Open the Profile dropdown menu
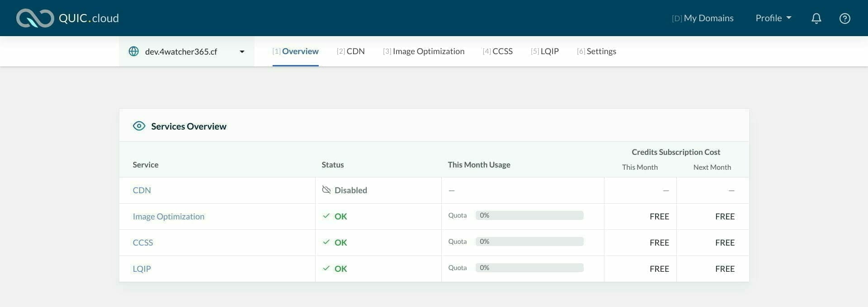This screenshot has height=307, width=868. 774,18
